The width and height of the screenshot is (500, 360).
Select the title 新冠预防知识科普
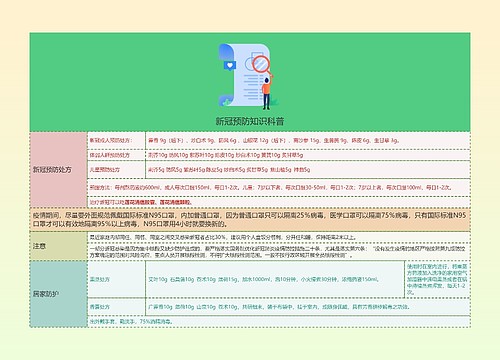(250, 121)
